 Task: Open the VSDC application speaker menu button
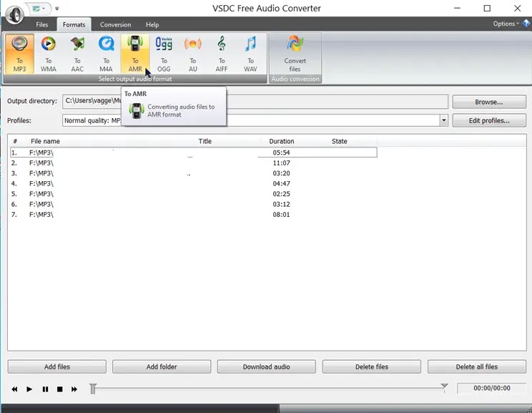click(14, 14)
